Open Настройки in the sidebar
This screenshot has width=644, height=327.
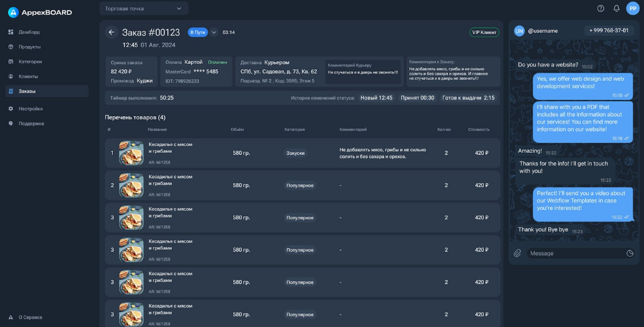pos(30,109)
